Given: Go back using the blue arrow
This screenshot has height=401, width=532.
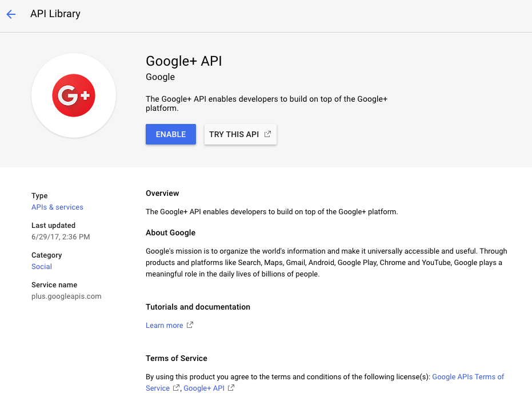Looking at the screenshot, I should (x=11, y=14).
